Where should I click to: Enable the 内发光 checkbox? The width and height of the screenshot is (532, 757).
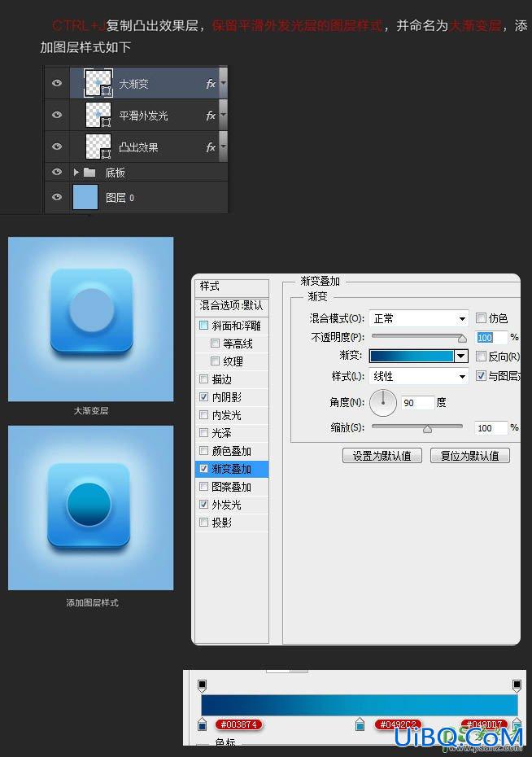(203, 414)
